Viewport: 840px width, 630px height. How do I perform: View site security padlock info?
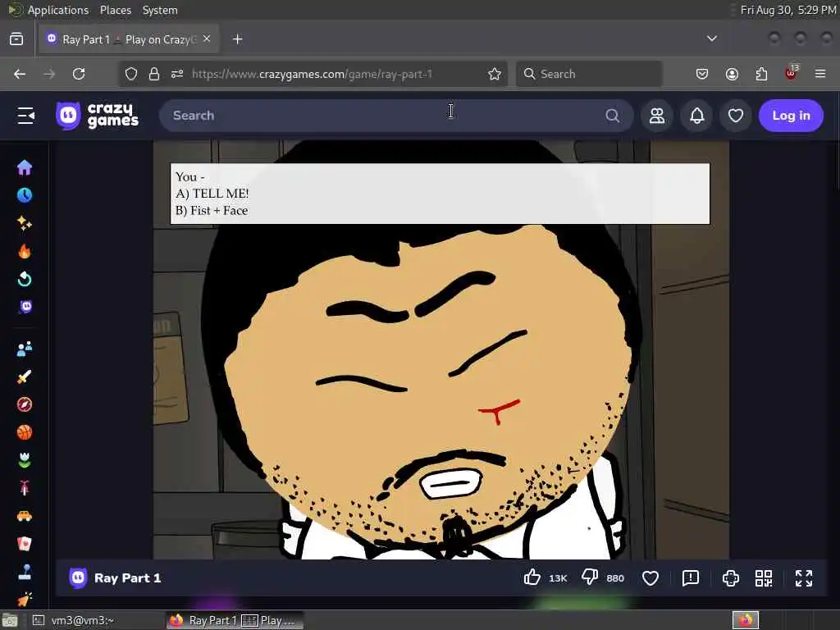click(154, 74)
